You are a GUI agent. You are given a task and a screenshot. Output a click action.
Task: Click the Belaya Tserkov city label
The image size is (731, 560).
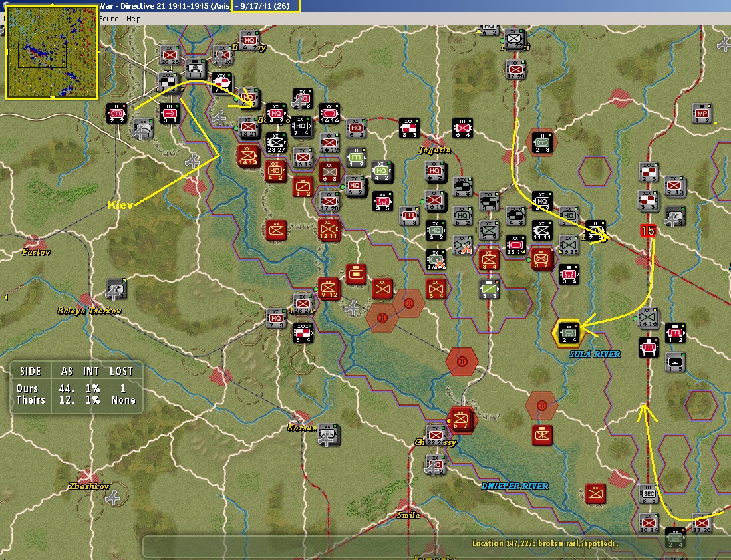89,311
